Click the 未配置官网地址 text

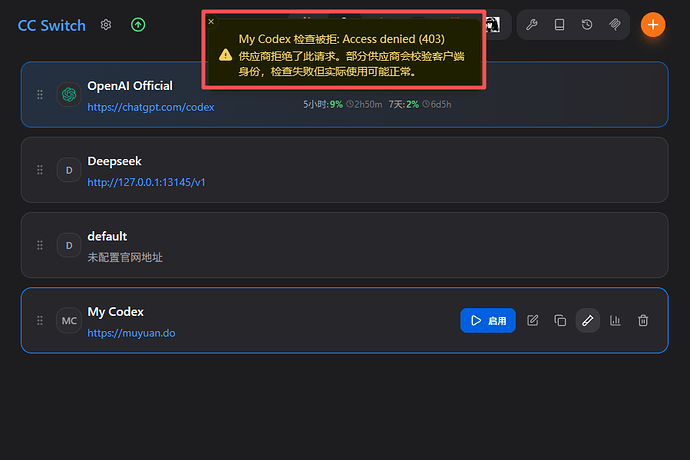pyautogui.click(x=125, y=258)
